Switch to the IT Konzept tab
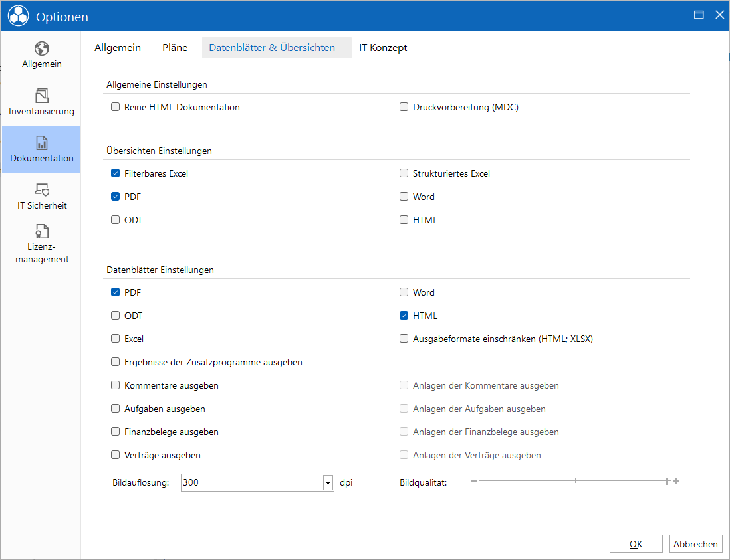Viewport: 730px width, 560px height. point(383,47)
